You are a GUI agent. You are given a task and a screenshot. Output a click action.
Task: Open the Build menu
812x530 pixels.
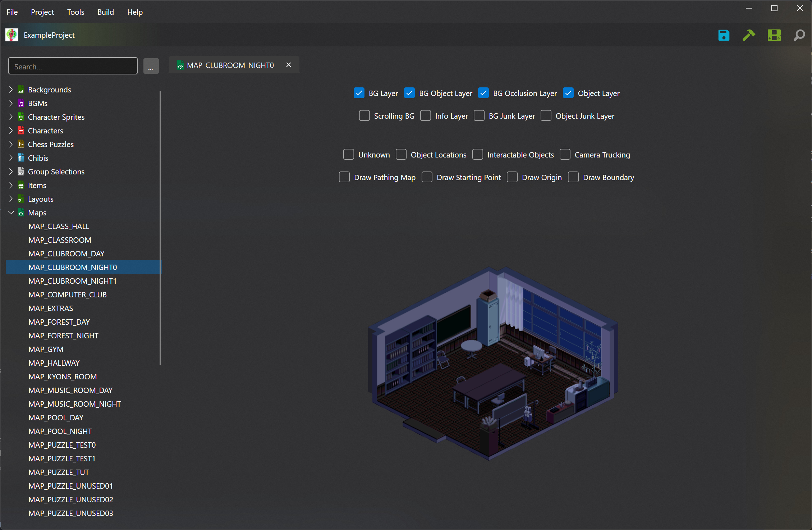pyautogui.click(x=105, y=12)
